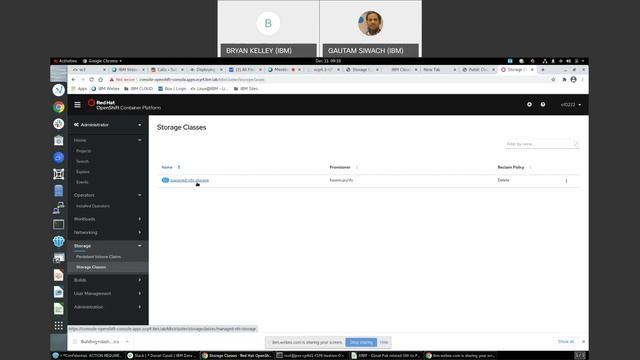Click the Filter by name input field
Screen dimensions: 640x360
542,144
